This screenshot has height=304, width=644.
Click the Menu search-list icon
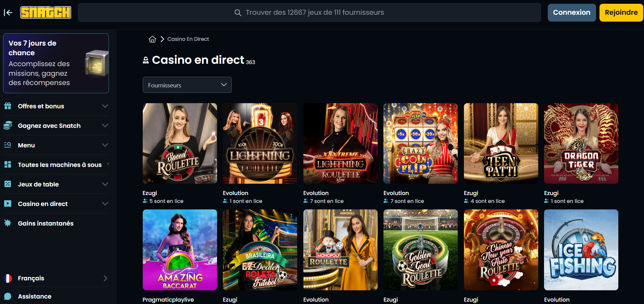tap(8, 145)
